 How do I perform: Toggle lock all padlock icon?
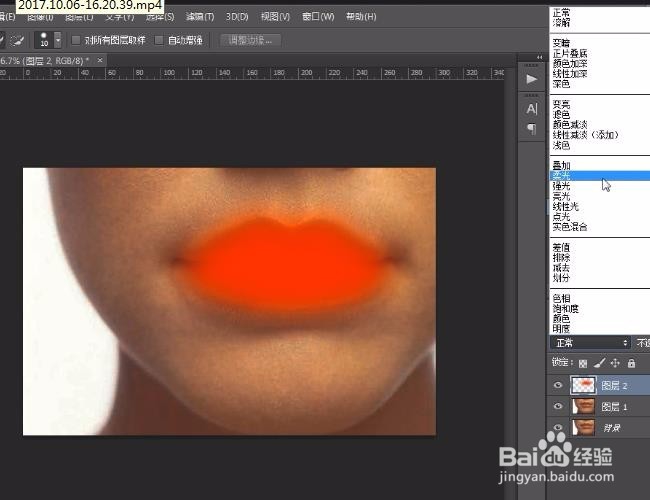tap(631, 364)
